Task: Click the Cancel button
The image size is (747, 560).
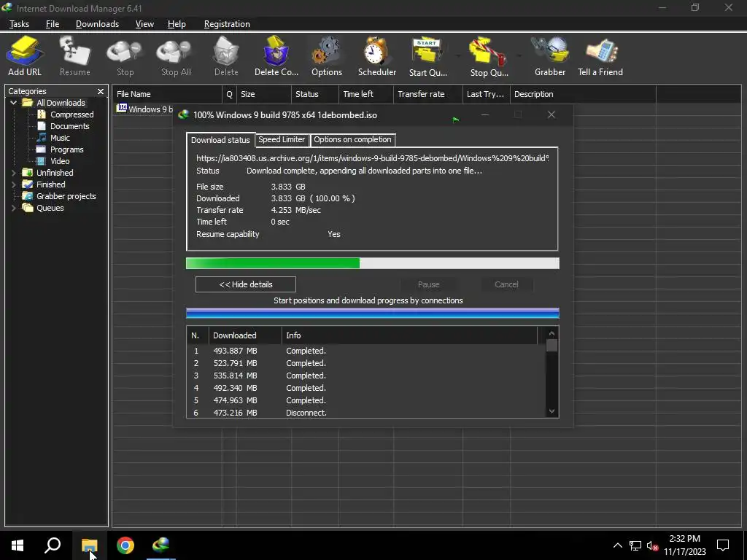Action: point(506,284)
